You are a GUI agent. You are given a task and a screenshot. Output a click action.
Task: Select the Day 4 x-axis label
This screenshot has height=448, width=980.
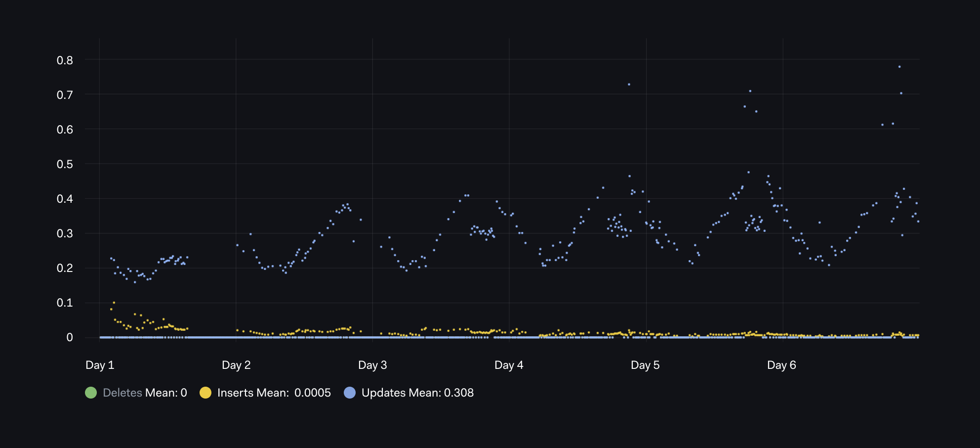509,365
